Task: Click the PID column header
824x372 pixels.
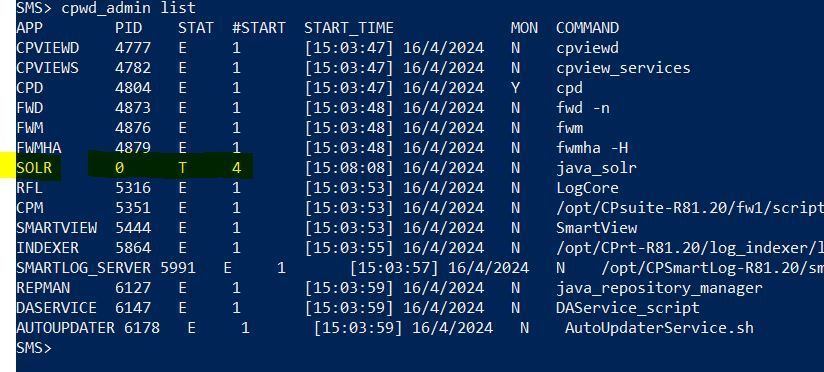Action: point(128,28)
